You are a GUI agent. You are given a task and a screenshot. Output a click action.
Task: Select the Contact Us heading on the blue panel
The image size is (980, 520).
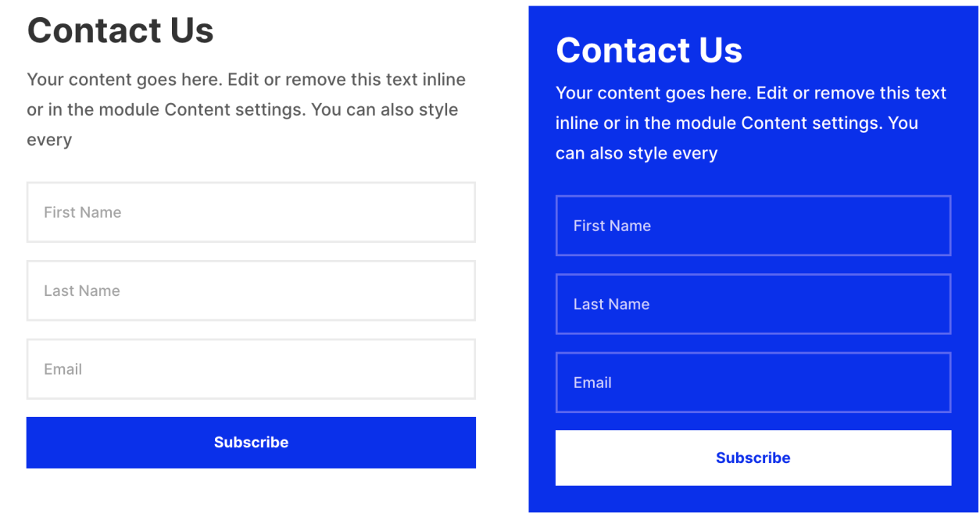[x=649, y=50]
